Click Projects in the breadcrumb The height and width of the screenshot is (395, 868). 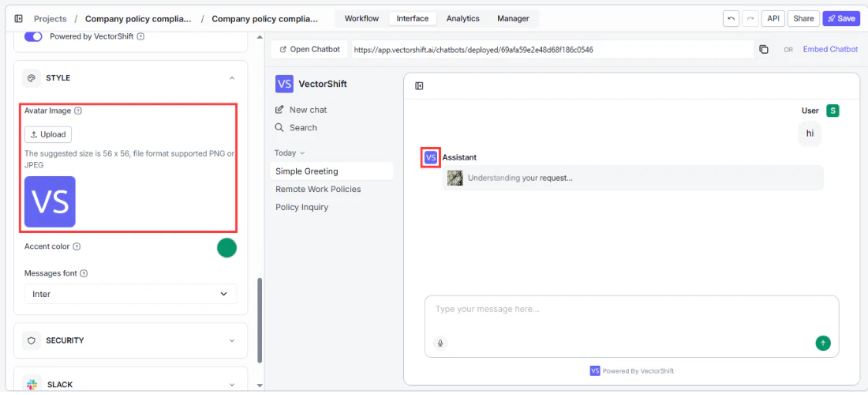pos(51,19)
